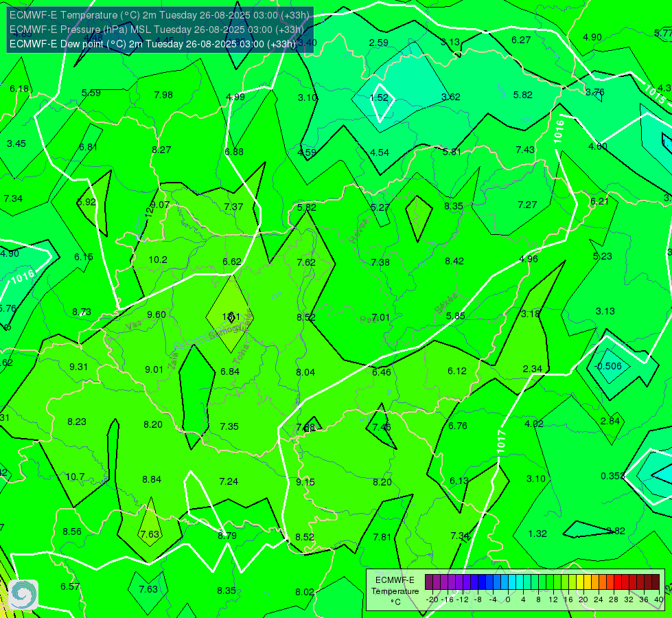The width and height of the screenshot is (672, 618).
Task: Select the highlighted Dew point 2m layer label
Action: pos(152,44)
